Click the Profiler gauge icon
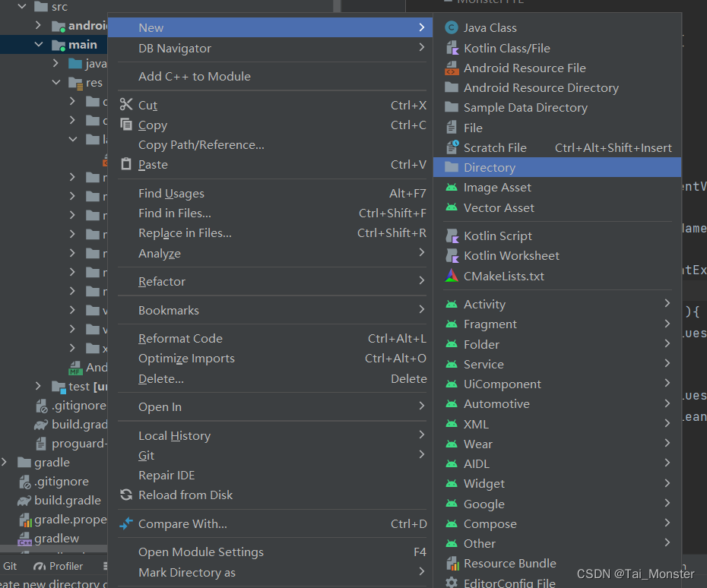The height and width of the screenshot is (588, 707). point(40,566)
